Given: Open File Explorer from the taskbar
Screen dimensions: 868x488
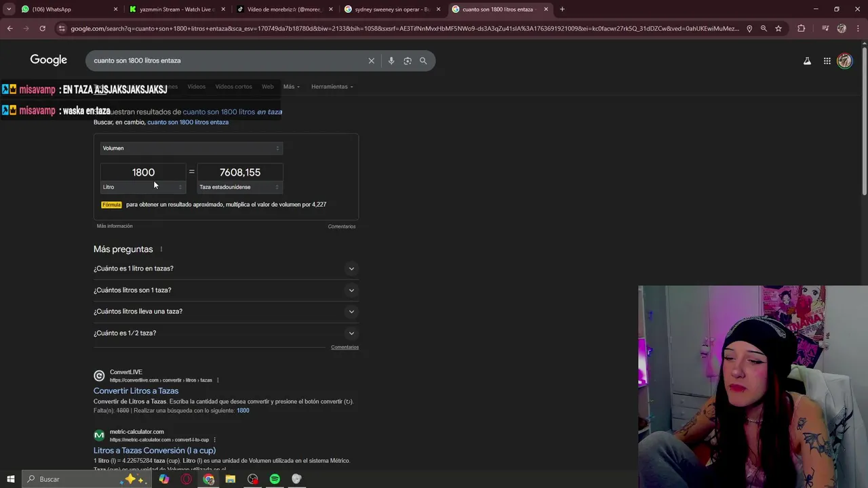Looking at the screenshot, I should (231, 479).
